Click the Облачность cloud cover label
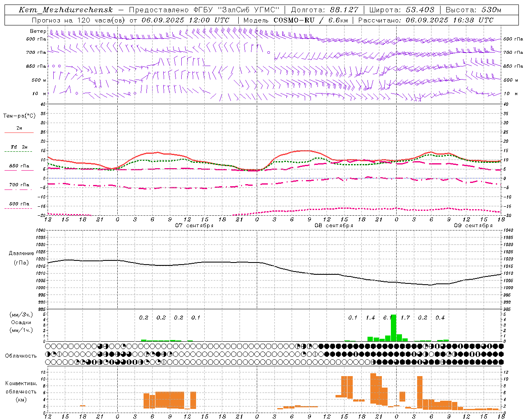525x420 pixels. (21, 356)
